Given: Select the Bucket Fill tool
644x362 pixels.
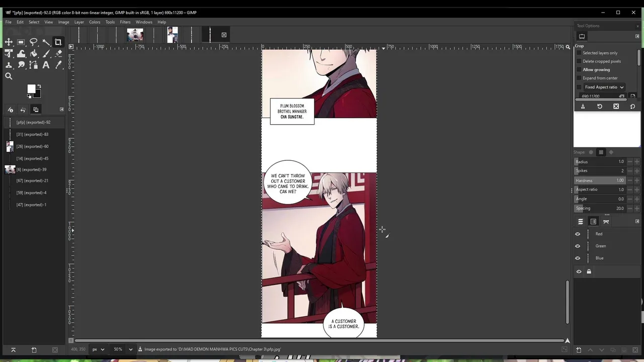Looking at the screenshot, I should (x=34, y=54).
